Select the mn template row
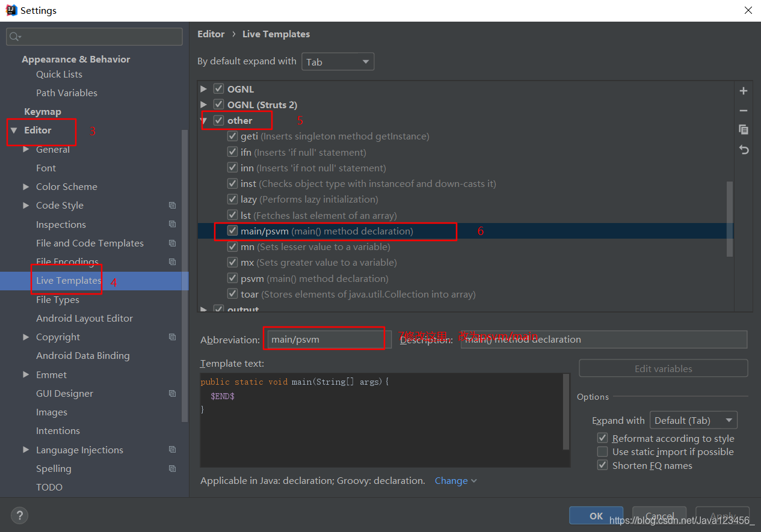The image size is (761, 532). [x=466, y=246]
